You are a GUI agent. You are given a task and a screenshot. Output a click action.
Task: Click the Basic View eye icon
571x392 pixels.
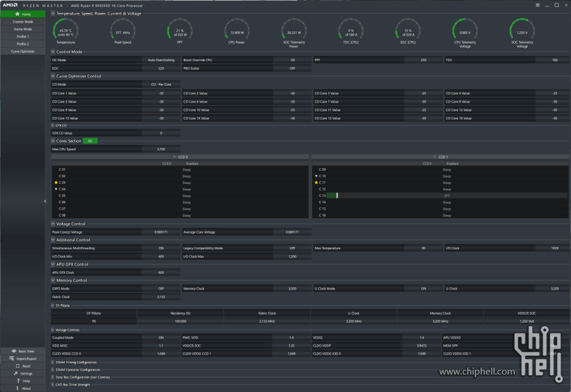pyautogui.click(x=14, y=351)
